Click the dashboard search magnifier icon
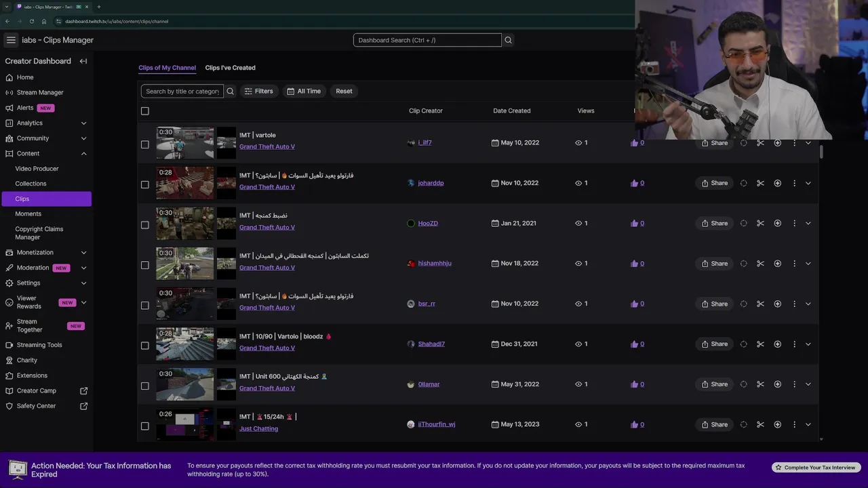Screen dimensions: 868x488 click(x=508, y=40)
